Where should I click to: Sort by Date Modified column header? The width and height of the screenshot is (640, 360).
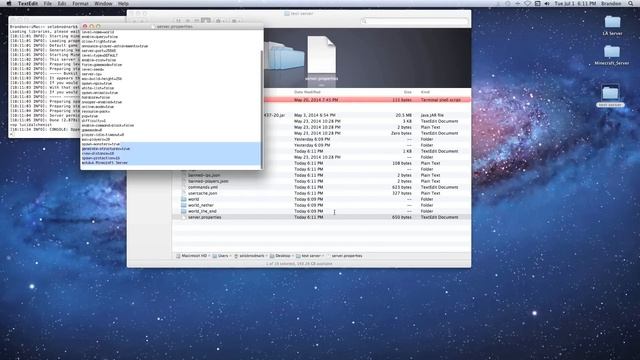pos(307,92)
